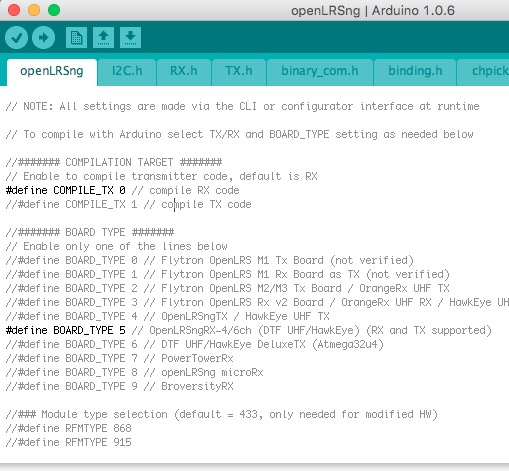Click the 'Enable to compile transmitter code' comment
Viewport: 509px width, 471px height.
pos(162,176)
